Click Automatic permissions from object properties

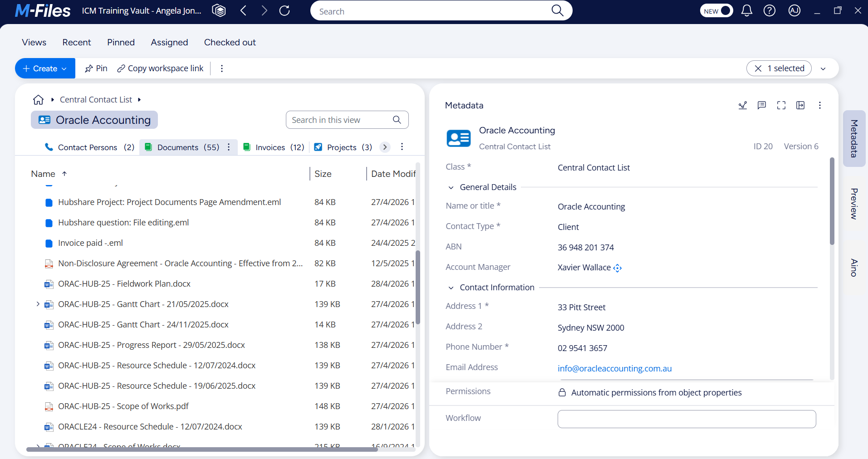(x=656, y=392)
